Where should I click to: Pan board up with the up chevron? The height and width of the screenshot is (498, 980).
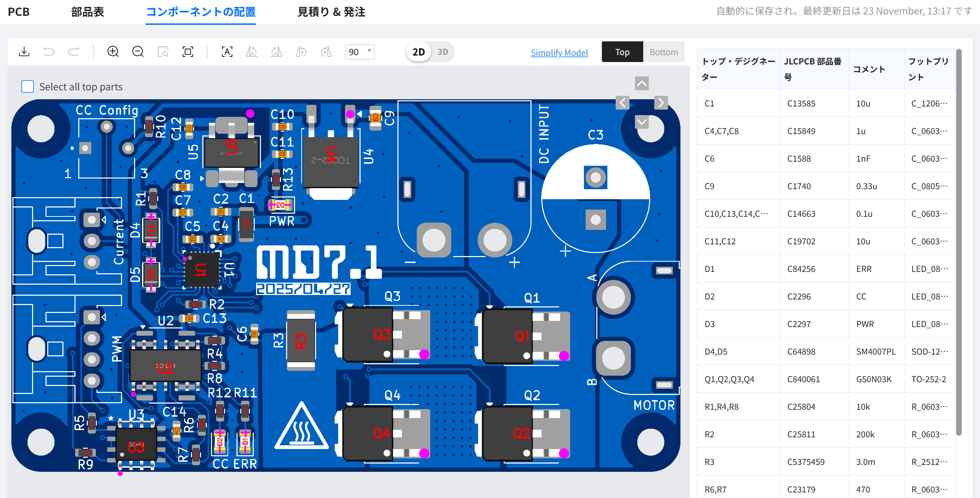click(641, 83)
